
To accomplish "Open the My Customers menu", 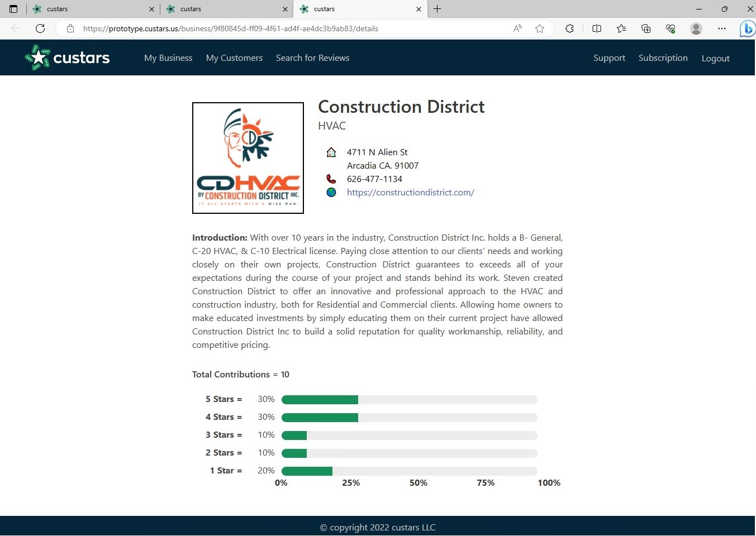I will [234, 58].
